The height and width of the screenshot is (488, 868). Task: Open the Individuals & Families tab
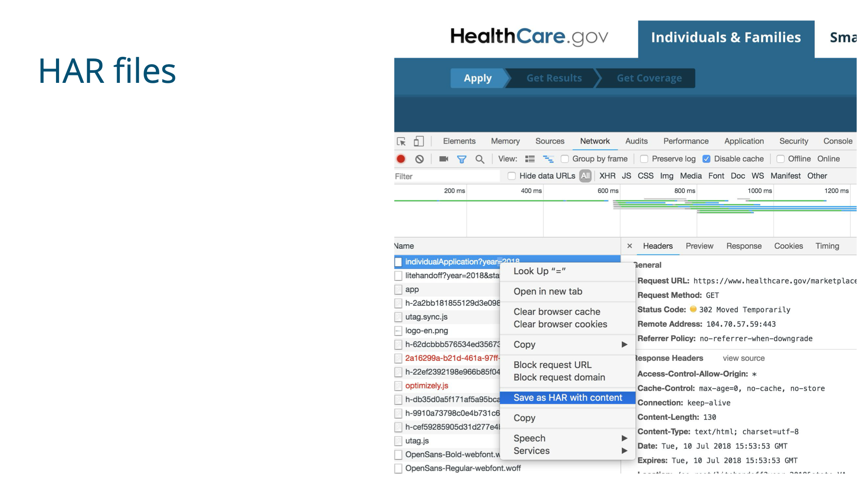726,39
